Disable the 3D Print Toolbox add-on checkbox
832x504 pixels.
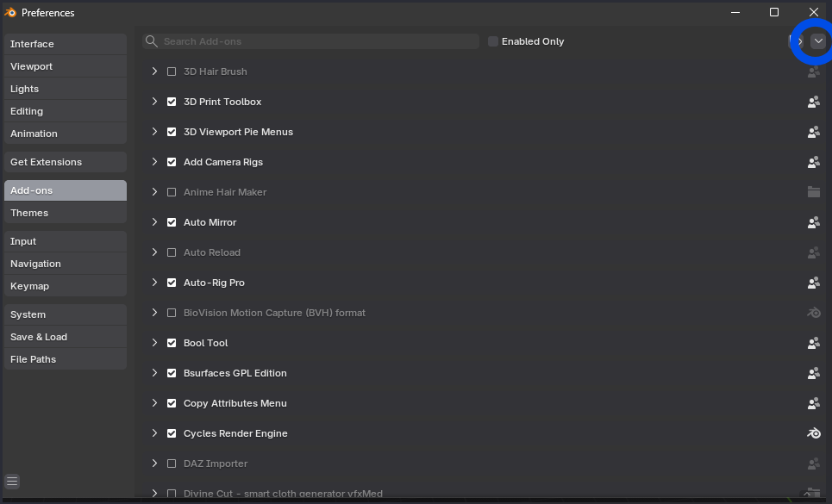coord(172,102)
